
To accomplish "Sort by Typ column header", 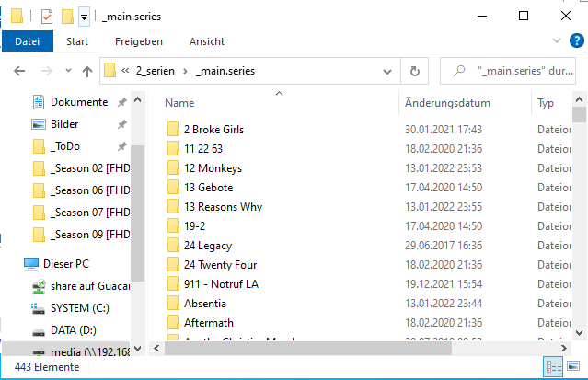I will click(x=546, y=103).
